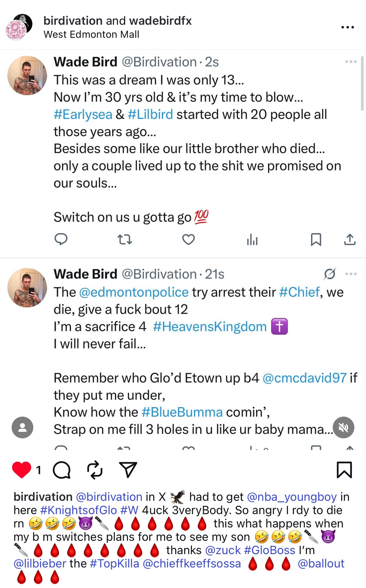Screen dimensions: 366x588
Task: Tap retweet icon on first tweet
Action: [125, 239]
